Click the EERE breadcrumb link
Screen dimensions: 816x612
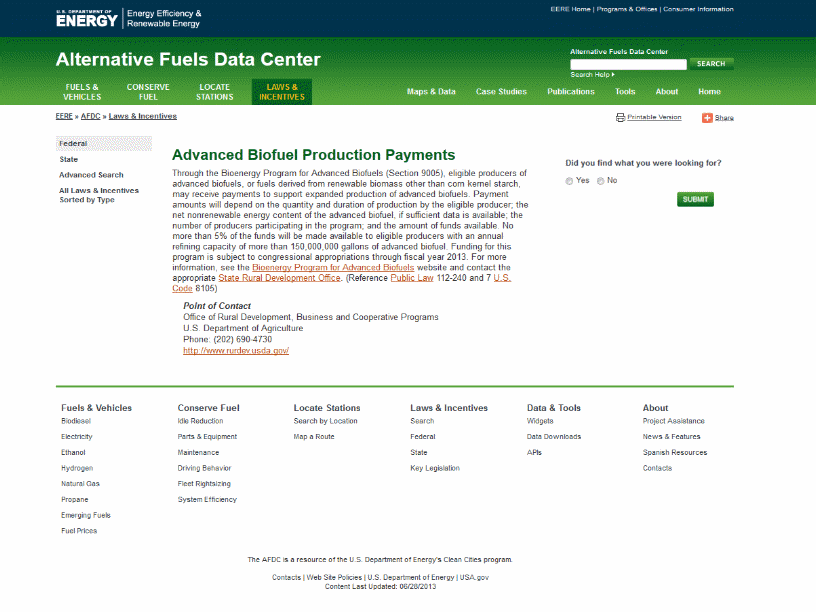[x=64, y=116]
